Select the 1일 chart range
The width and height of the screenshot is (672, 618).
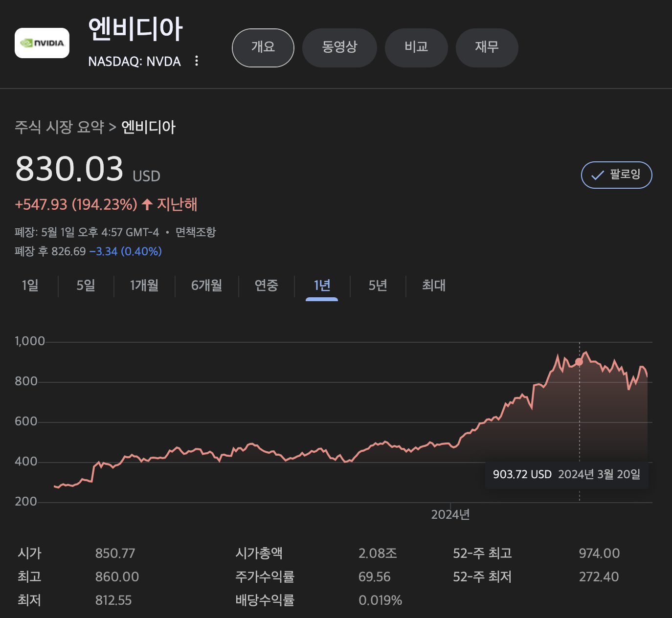(30, 286)
